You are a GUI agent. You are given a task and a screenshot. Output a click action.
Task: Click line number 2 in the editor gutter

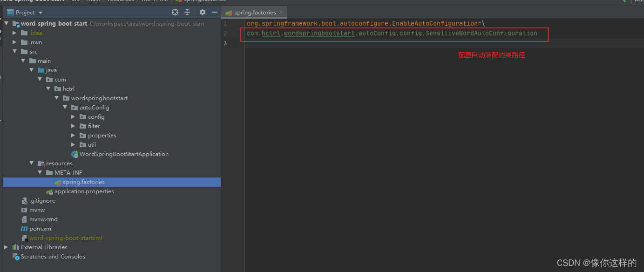(x=225, y=33)
